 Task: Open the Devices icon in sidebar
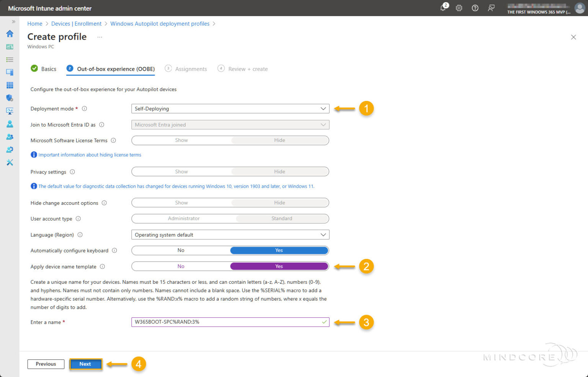point(10,72)
